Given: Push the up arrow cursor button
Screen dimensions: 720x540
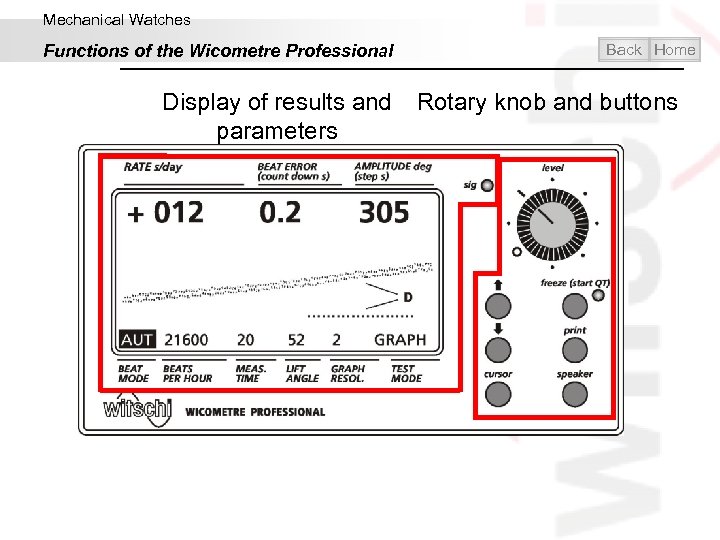Looking at the screenshot, I should click(x=498, y=306).
